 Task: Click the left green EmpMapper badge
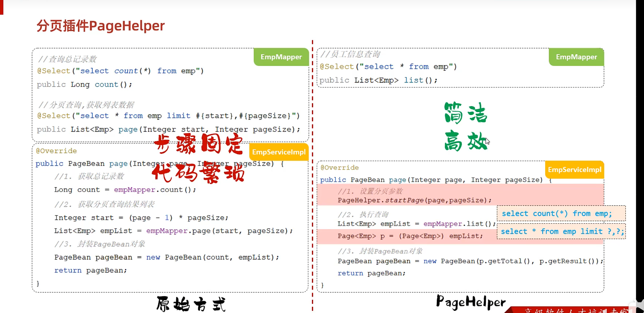(x=281, y=57)
